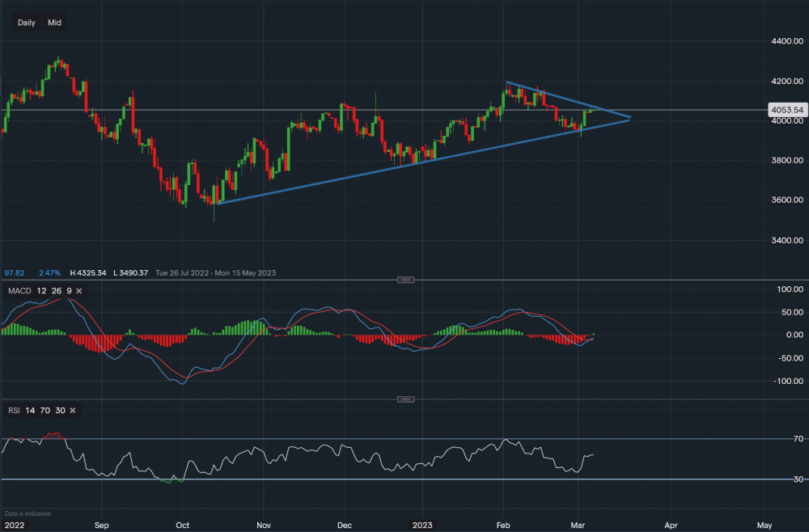
Task: Click the RSI oversold level value 30
Action: [60, 411]
